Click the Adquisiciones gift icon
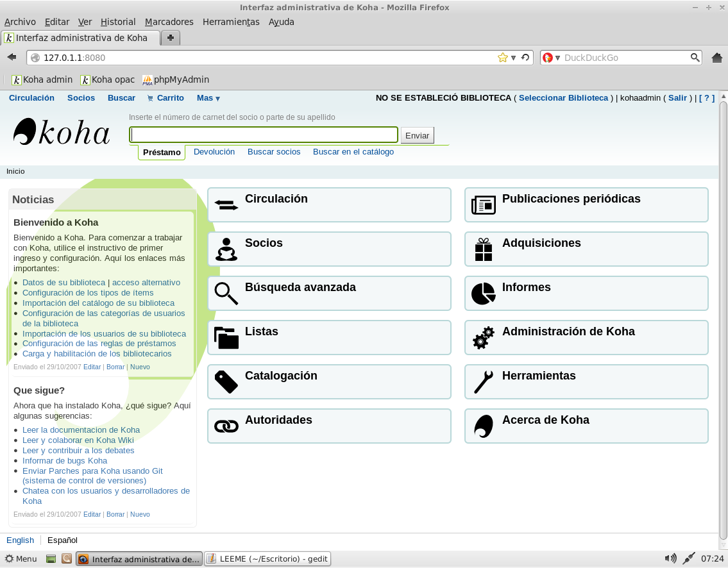 tap(484, 249)
